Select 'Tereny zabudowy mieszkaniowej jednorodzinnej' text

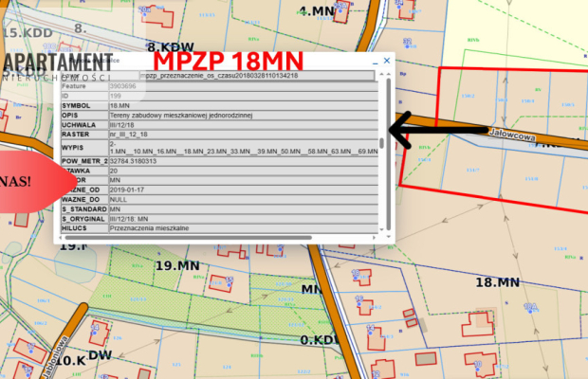point(181,116)
